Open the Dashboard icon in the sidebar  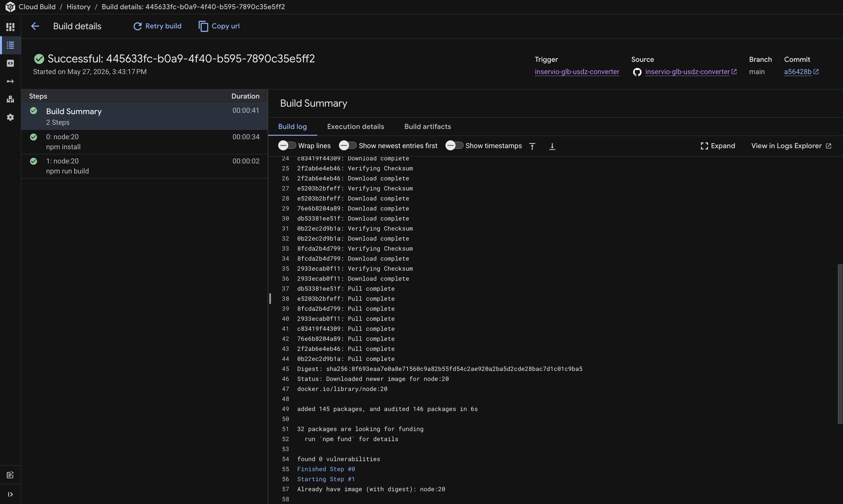10,27
